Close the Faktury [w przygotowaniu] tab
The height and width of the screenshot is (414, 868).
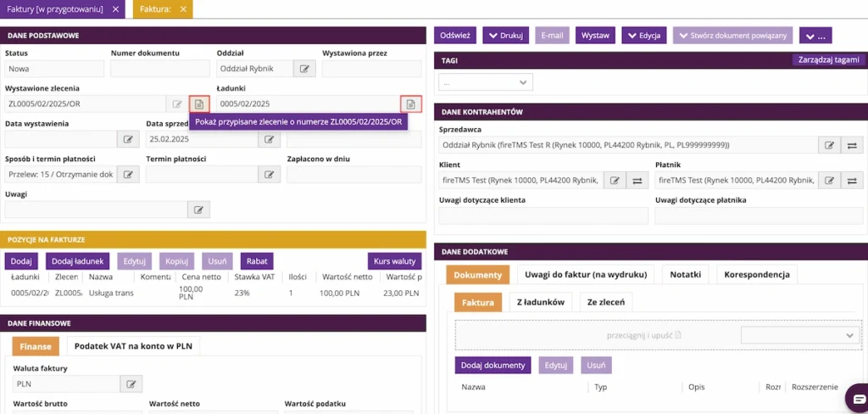click(115, 9)
